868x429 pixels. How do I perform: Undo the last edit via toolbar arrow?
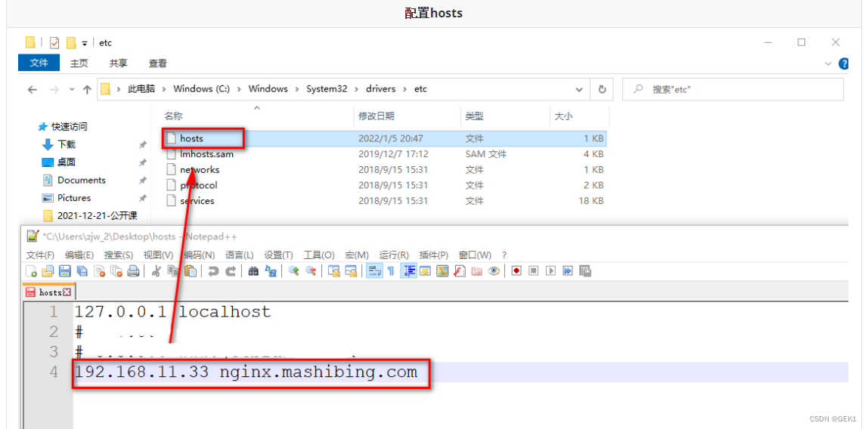click(213, 271)
